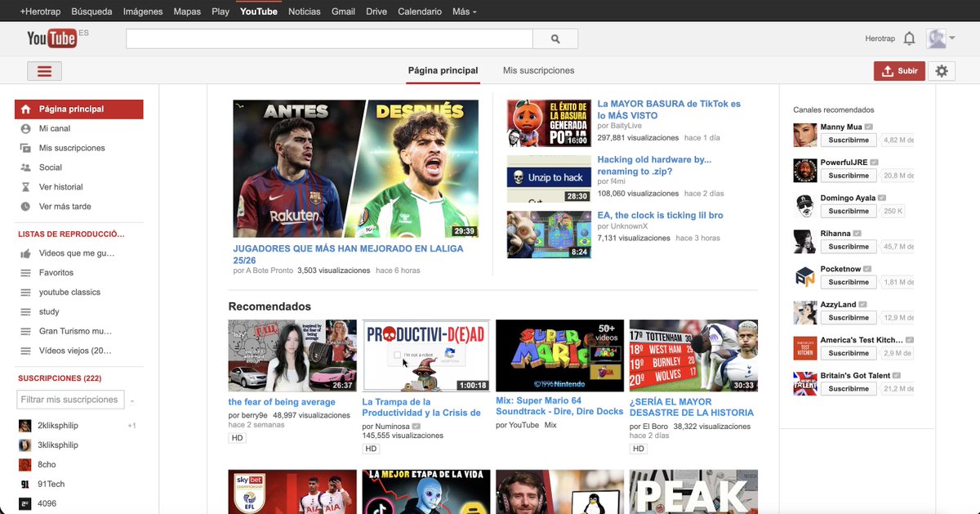
Task: Open ¿SERÍA EL MAYOR DESASTRE video title
Action: click(x=692, y=407)
